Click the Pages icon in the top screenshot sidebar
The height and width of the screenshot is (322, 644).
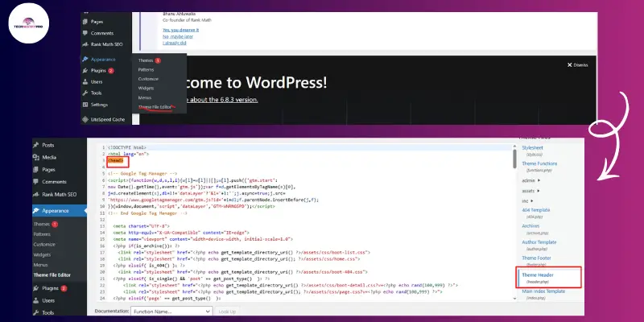[85, 22]
